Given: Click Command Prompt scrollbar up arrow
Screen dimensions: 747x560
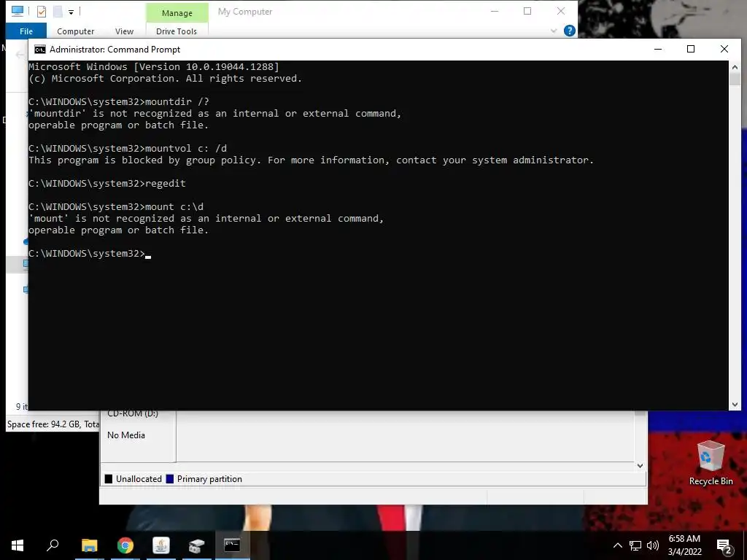Looking at the screenshot, I should [x=735, y=67].
